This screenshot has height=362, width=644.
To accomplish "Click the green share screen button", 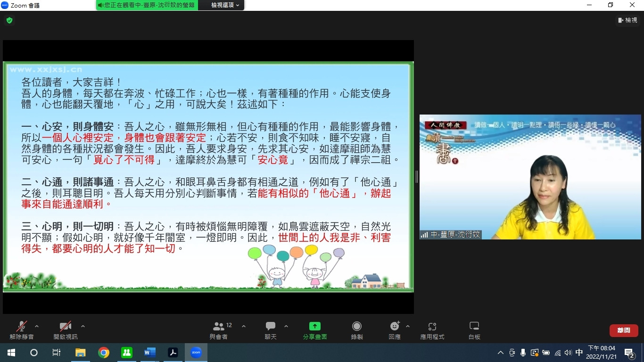I will click(314, 329).
